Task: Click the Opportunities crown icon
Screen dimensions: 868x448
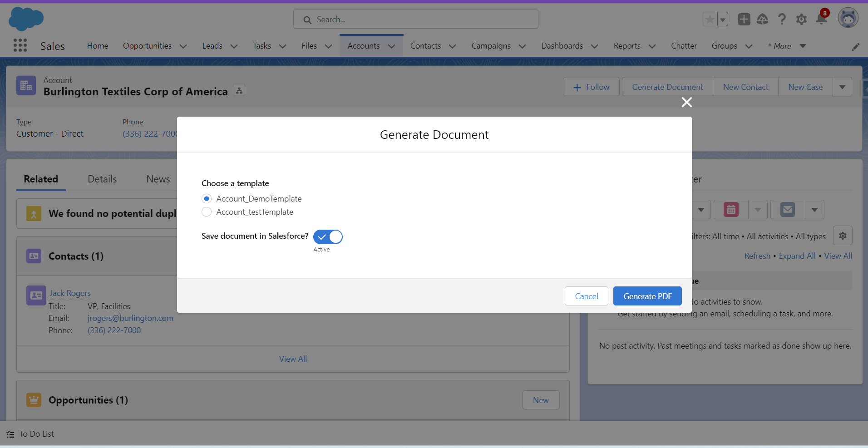Action: [x=33, y=399]
